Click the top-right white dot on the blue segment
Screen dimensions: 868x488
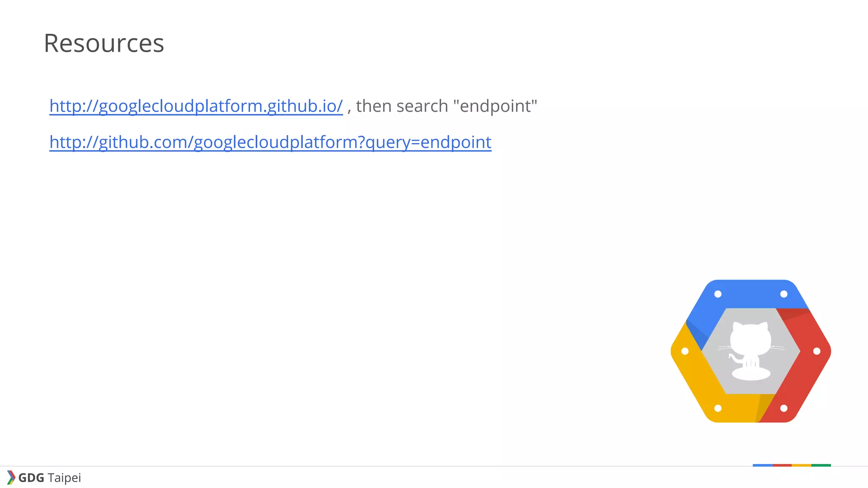click(x=784, y=294)
